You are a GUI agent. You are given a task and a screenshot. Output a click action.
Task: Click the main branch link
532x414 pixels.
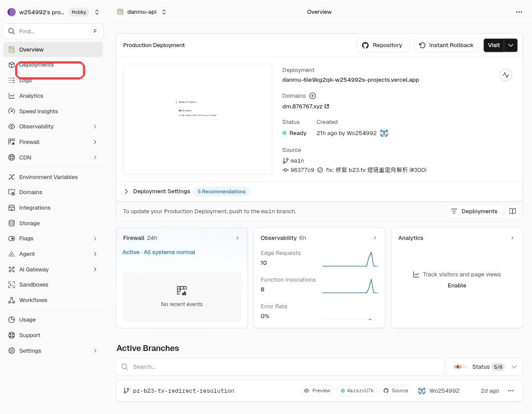pyautogui.click(x=297, y=161)
